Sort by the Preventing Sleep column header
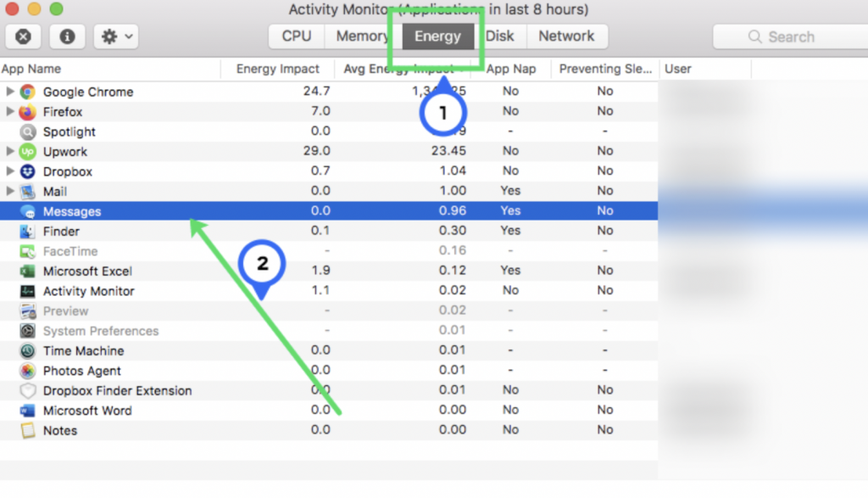This screenshot has width=868, height=498. [605, 70]
